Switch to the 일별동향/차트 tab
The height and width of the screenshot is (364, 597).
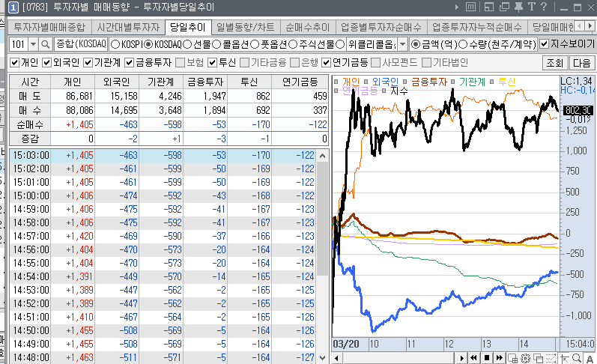point(244,27)
